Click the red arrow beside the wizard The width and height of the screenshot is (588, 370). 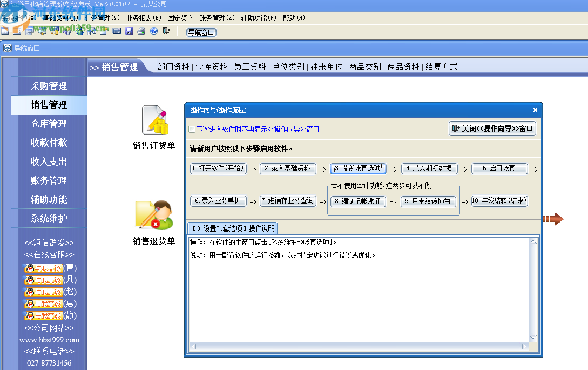pos(553,219)
